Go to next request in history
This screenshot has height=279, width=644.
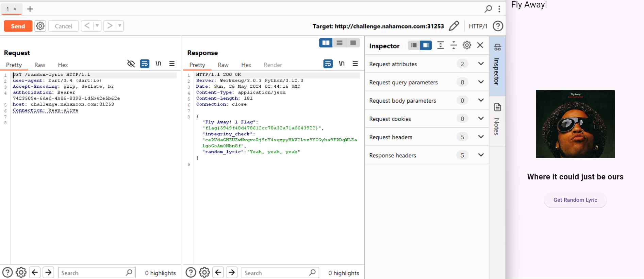110,26
